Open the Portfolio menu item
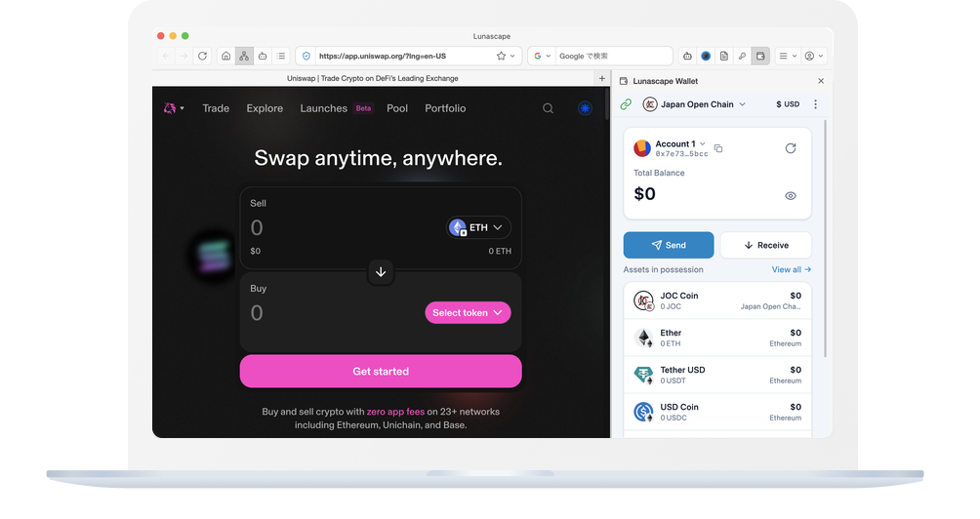 coord(445,108)
